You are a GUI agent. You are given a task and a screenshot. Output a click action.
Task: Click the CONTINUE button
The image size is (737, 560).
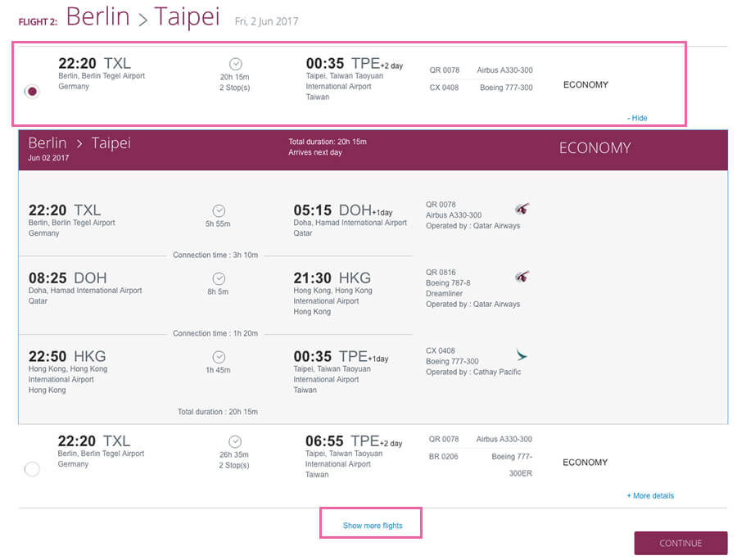point(680,543)
